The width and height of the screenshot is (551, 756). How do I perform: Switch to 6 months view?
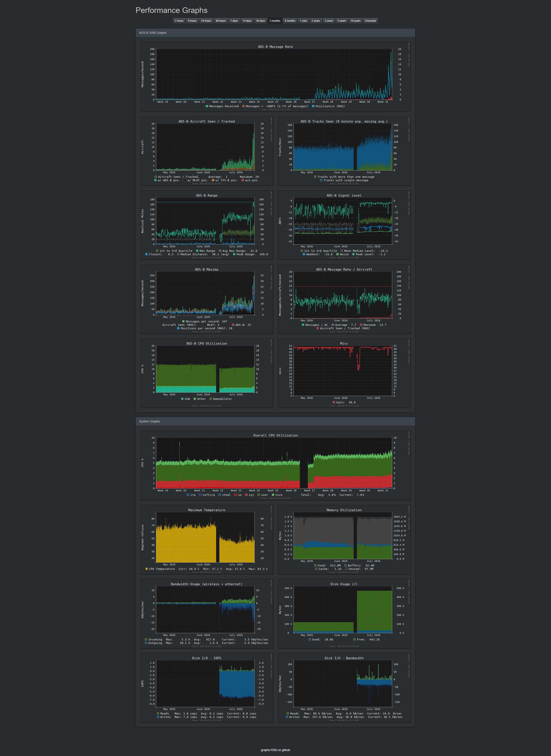tap(290, 21)
